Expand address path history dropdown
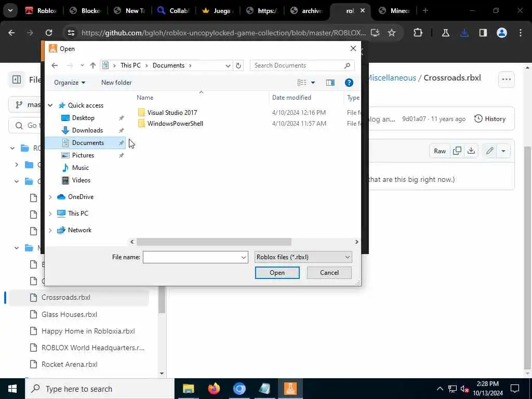Viewport: 532px width, 399px height. click(x=228, y=65)
